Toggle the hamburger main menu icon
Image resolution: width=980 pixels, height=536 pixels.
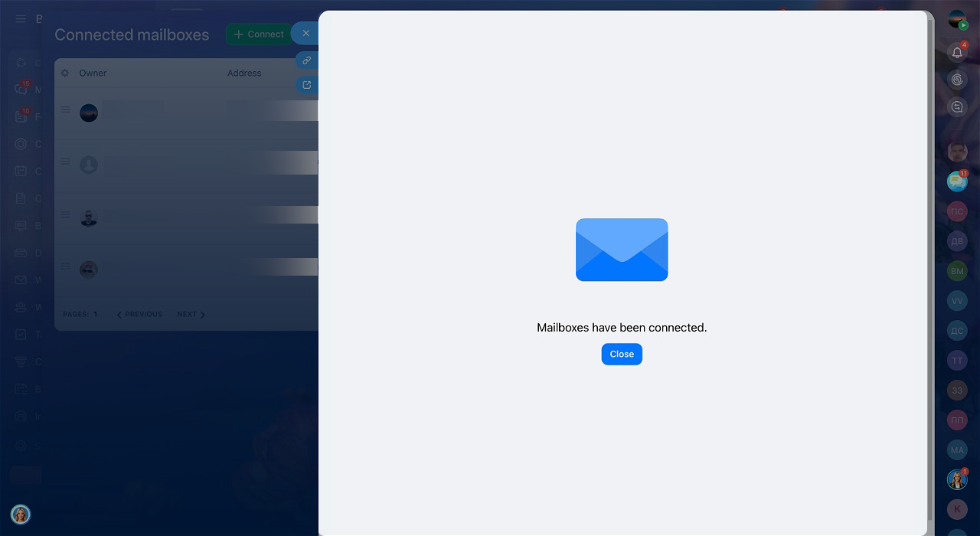coord(21,19)
